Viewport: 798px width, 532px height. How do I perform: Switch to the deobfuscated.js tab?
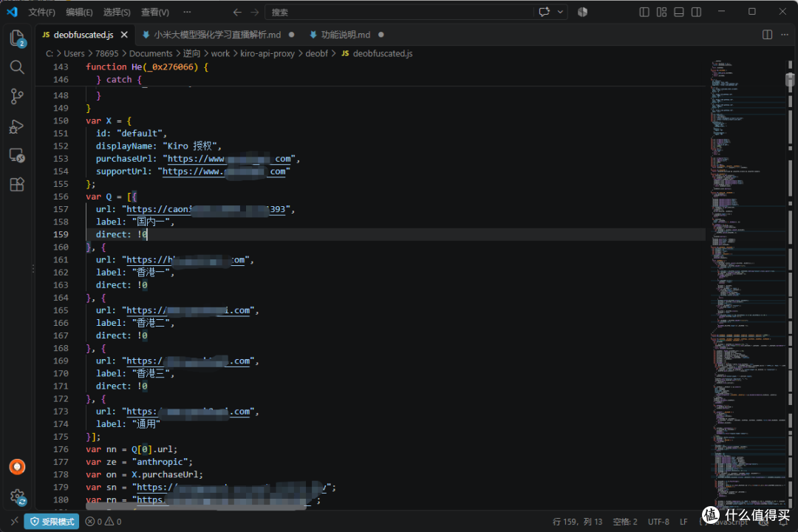(83, 35)
